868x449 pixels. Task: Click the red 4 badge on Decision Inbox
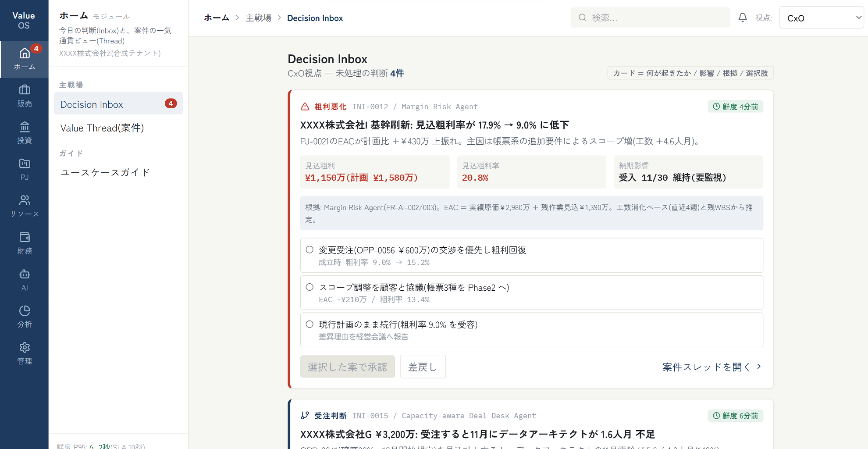pyautogui.click(x=171, y=103)
